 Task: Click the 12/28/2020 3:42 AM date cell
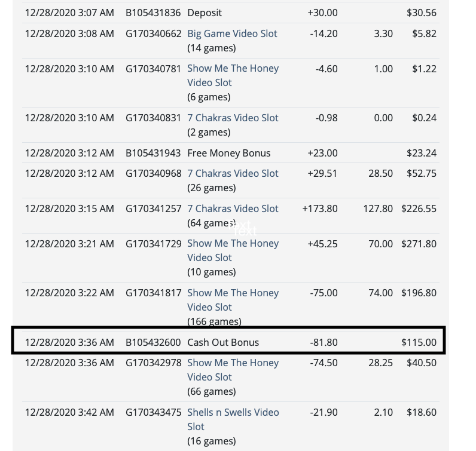point(69,413)
